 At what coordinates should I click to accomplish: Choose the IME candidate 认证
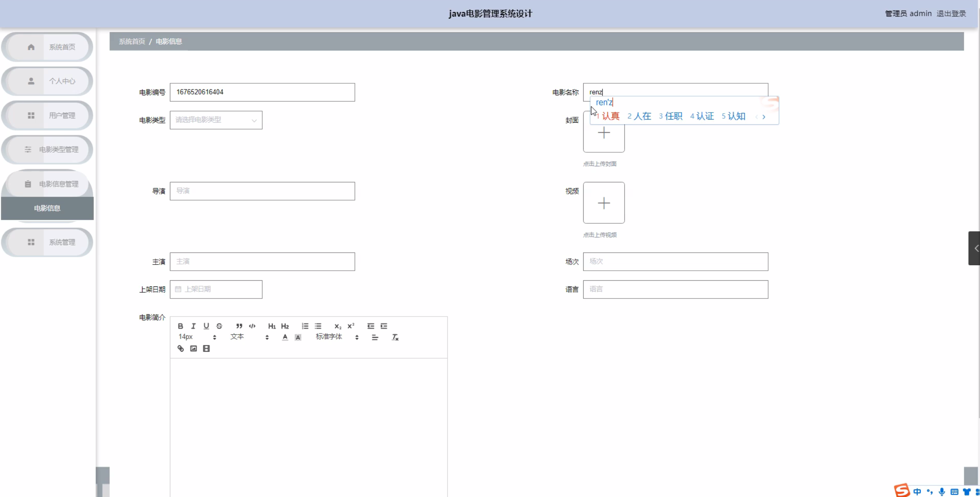[x=702, y=116]
